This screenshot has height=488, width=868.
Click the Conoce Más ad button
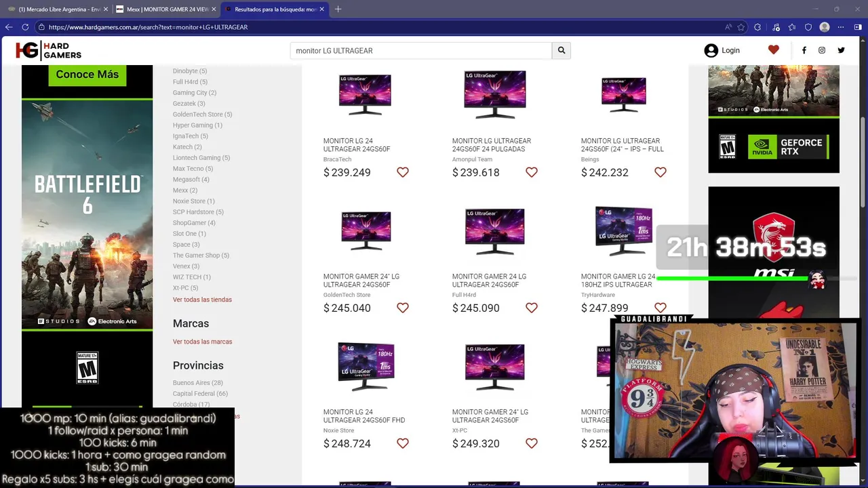pyautogui.click(x=87, y=75)
